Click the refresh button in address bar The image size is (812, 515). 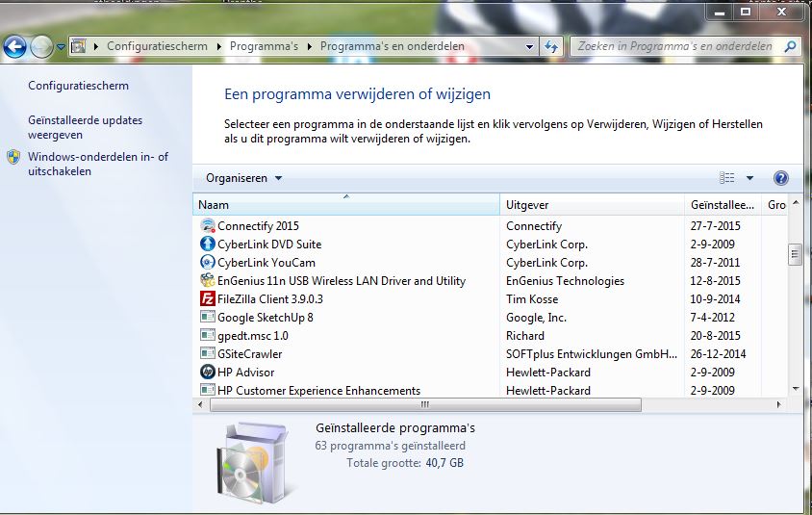(551, 46)
